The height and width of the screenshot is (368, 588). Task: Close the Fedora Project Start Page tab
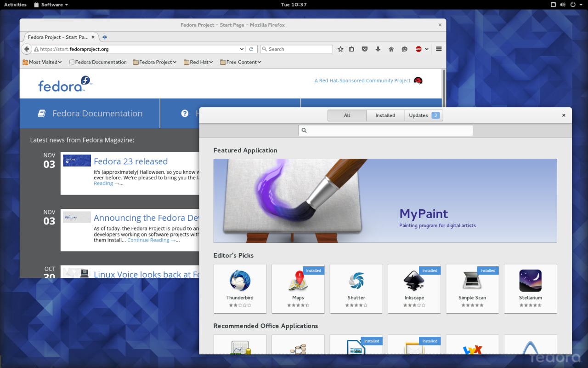coord(93,37)
